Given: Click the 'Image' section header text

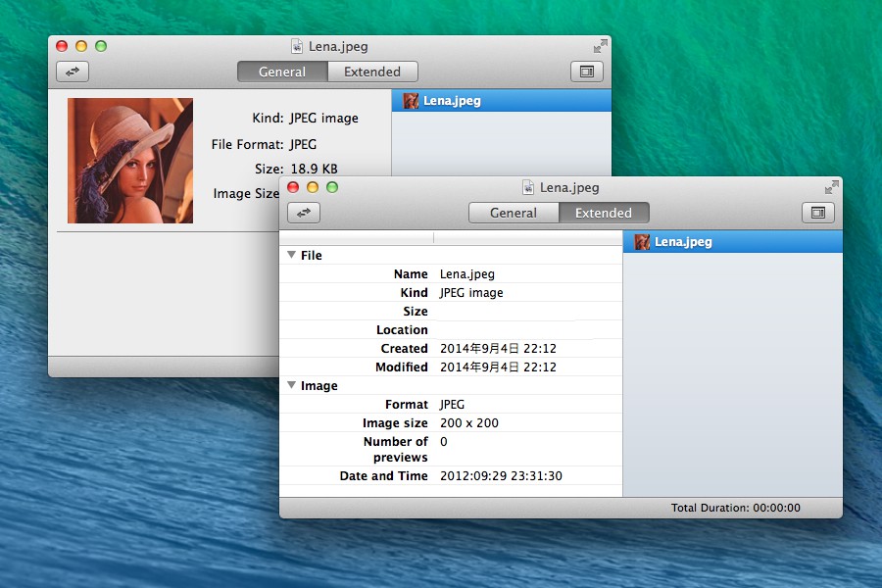Looking at the screenshot, I should 318,385.
